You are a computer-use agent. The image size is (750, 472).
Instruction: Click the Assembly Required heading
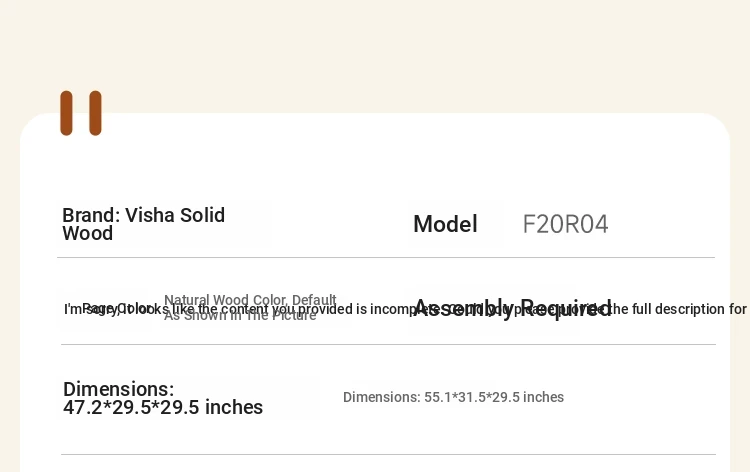[x=512, y=308]
